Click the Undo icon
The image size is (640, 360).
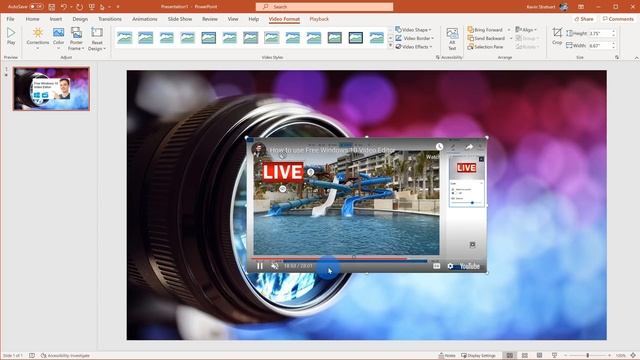click(x=64, y=7)
